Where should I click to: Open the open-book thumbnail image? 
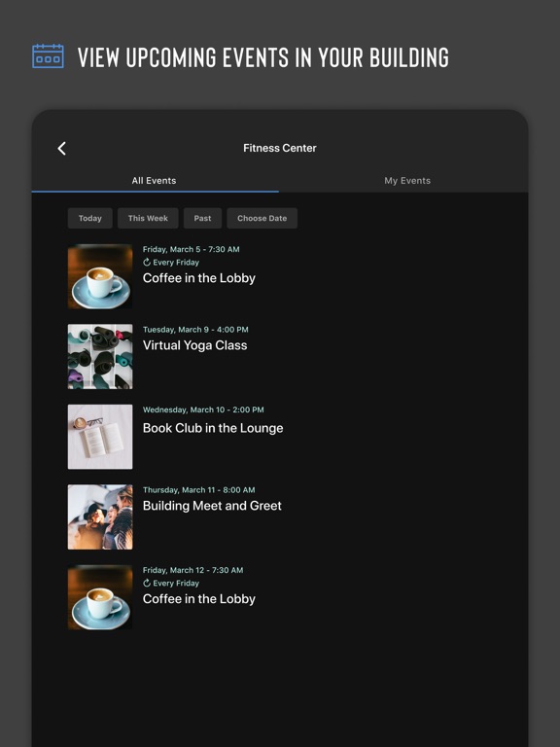[x=100, y=437]
